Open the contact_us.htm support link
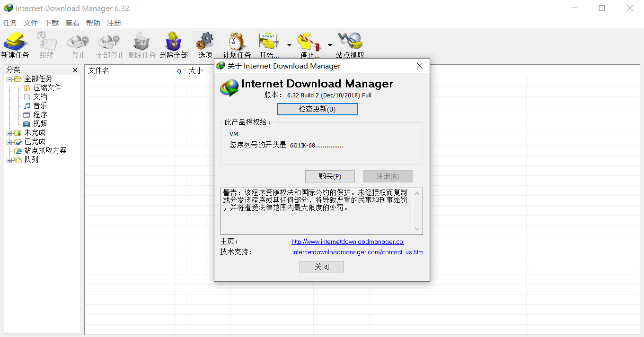Screen dimensions: 644x337 click(358, 252)
